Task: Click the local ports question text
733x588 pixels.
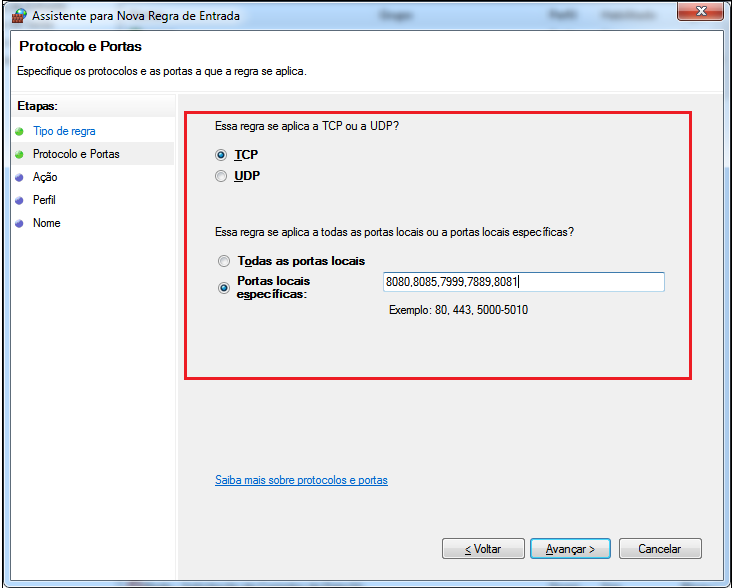Action: (395, 232)
